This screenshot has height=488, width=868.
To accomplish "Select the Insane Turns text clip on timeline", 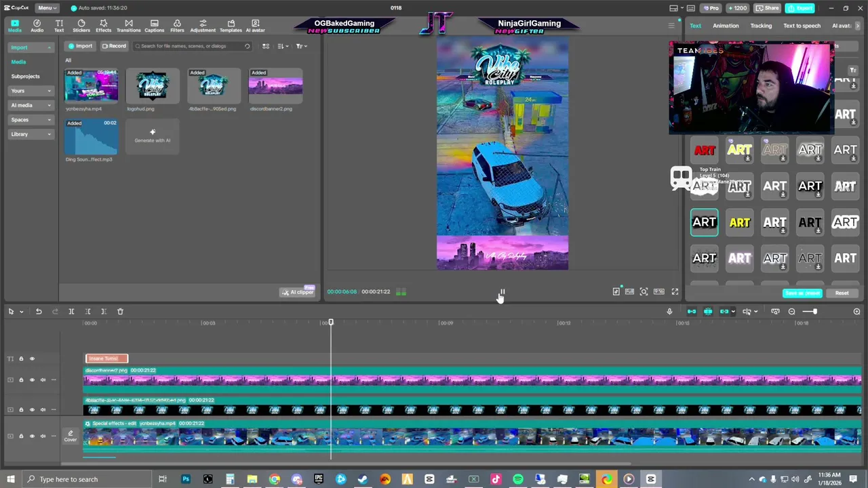I will [106, 359].
